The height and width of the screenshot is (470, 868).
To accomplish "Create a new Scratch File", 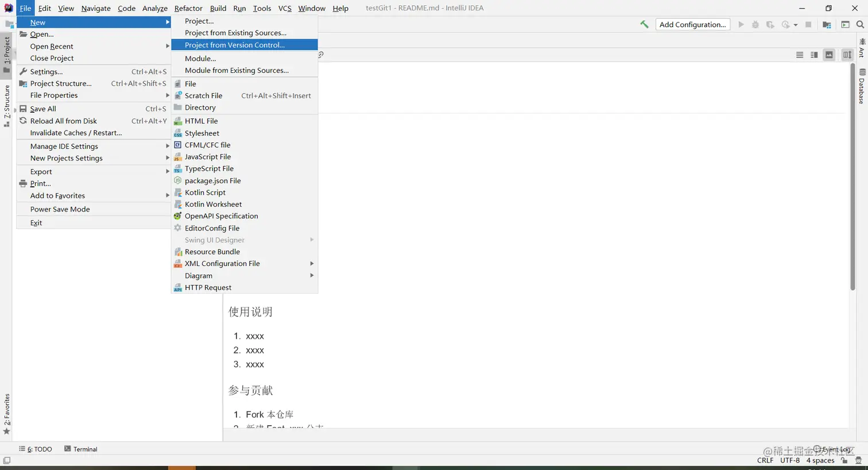I will coord(245,95).
